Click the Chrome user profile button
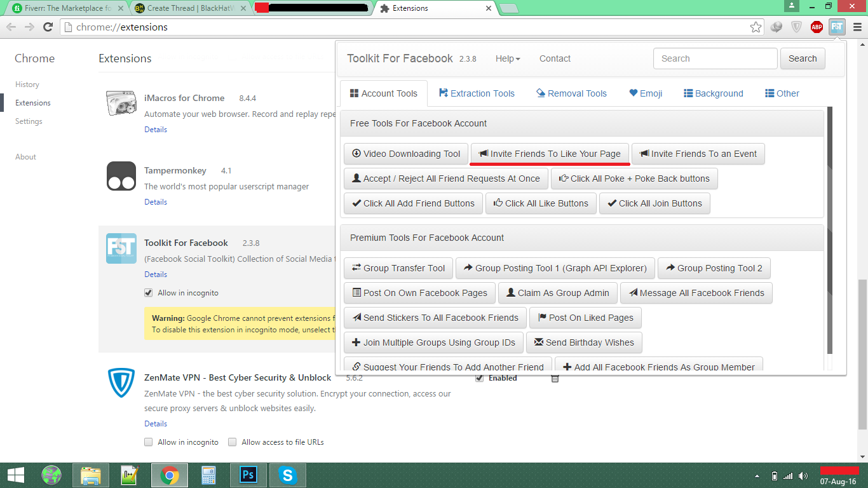 pos(792,6)
